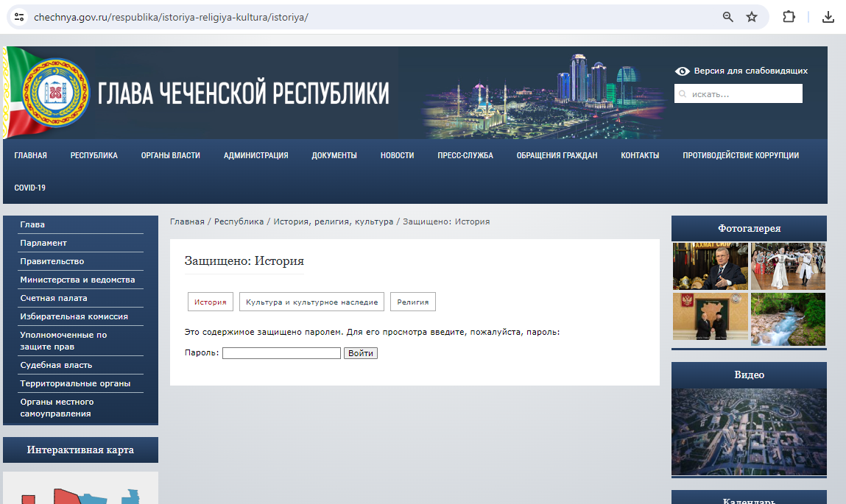This screenshot has height=504, width=846.
Task: Click the bookmark star in the address bar
Action: 752,16
